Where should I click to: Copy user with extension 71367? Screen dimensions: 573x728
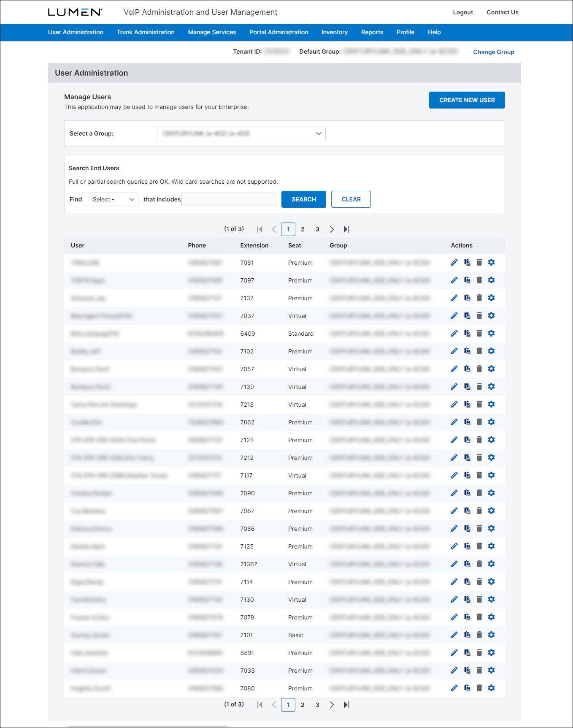tap(467, 564)
